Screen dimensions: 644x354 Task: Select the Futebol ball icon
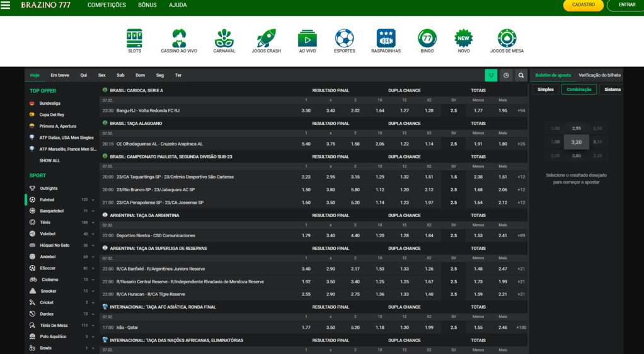[32, 199]
